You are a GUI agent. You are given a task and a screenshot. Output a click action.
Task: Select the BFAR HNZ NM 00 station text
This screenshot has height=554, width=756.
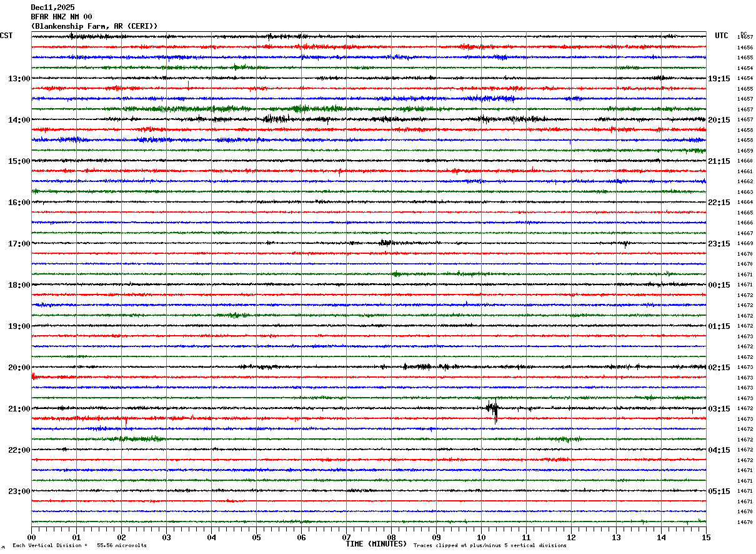pos(61,17)
